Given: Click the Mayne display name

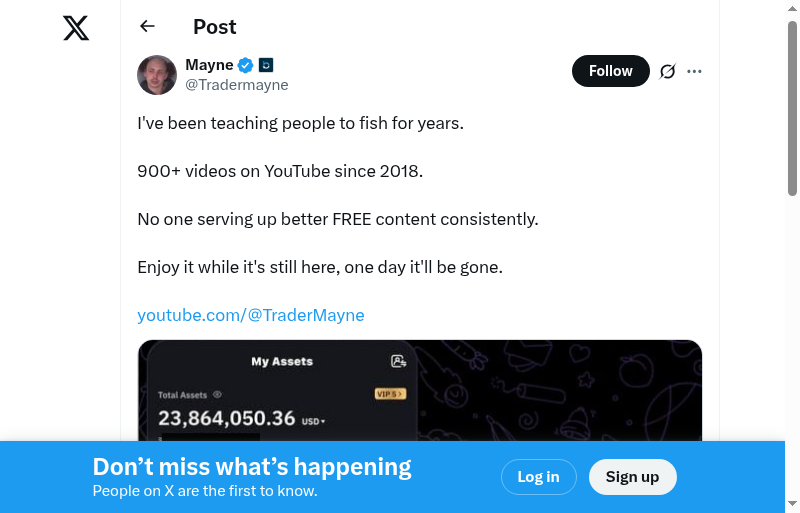Looking at the screenshot, I should pos(209,65).
